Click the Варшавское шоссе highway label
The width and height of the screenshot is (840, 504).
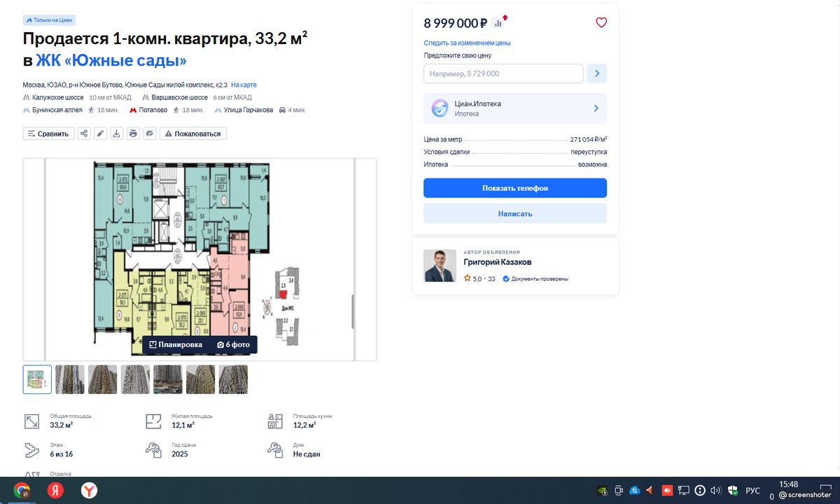[180, 97]
